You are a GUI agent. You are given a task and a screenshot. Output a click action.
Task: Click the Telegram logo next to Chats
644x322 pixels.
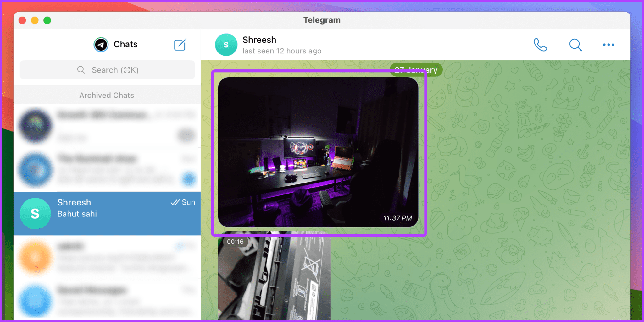(100, 44)
